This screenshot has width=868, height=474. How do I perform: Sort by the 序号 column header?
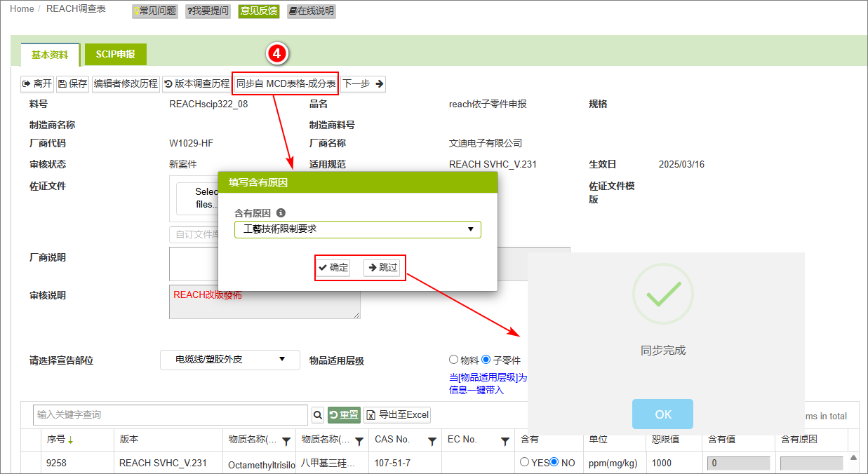click(60, 440)
